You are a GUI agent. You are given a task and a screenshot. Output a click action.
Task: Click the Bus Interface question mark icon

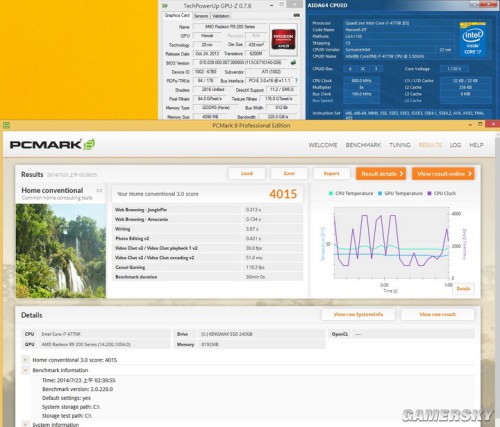click(x=296, y=81)
